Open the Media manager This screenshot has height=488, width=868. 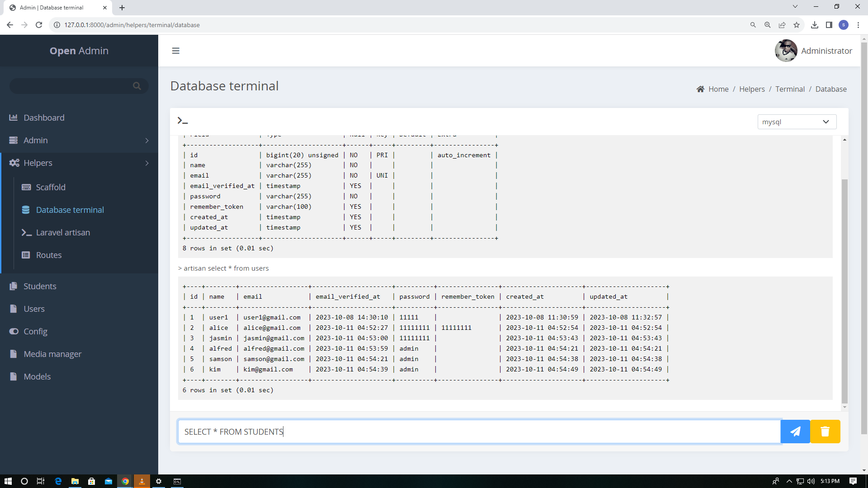[x=52, y=354]
